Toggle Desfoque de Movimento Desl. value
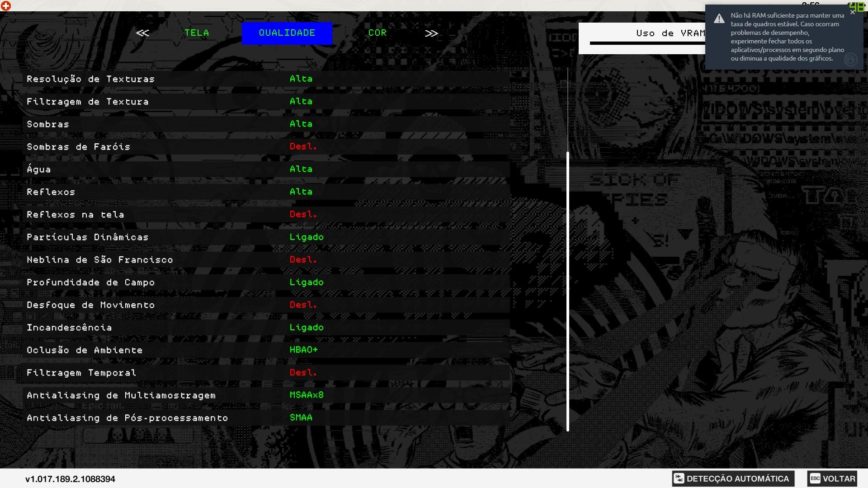The height and width of the screenshot is (488, 868). point(303,305)
